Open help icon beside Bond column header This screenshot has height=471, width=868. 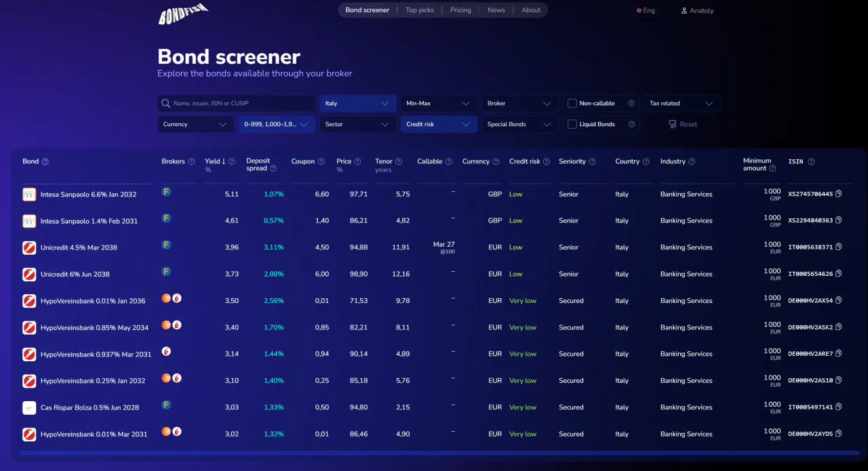(45, 162)
